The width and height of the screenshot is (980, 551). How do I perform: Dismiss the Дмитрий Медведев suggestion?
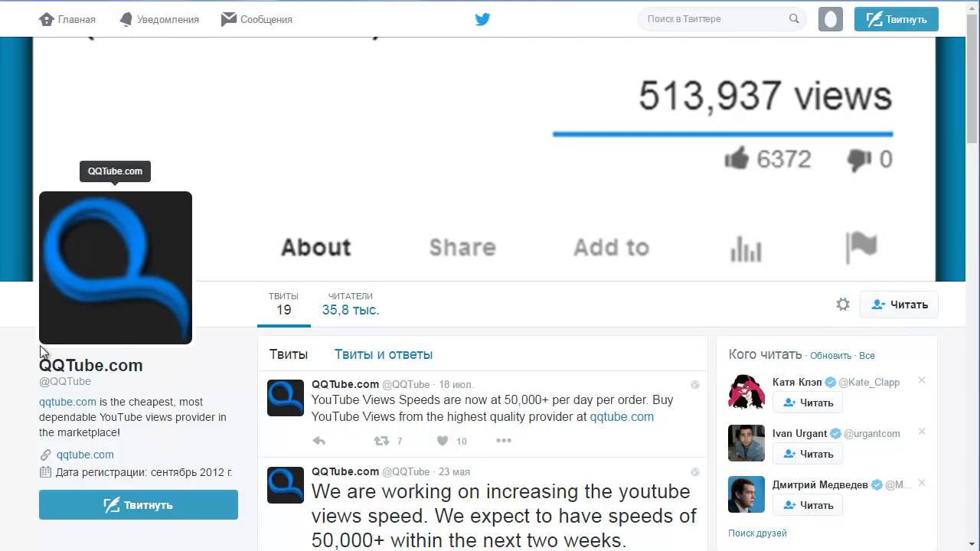tap(922, 483)
